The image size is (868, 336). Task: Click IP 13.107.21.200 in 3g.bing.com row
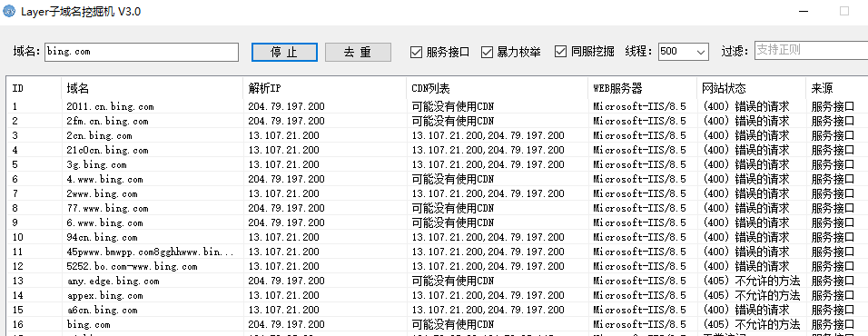point(283,164)
